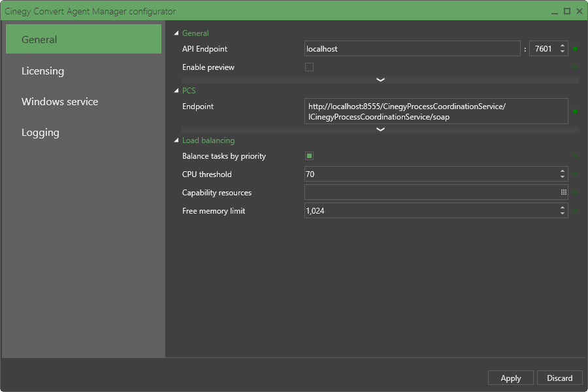Open the General settings tab

[84, 39]
